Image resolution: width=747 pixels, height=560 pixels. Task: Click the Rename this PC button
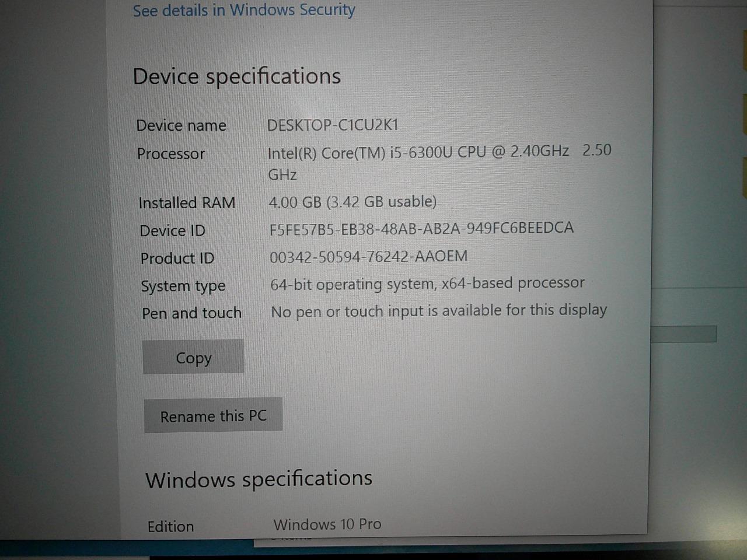213,415
